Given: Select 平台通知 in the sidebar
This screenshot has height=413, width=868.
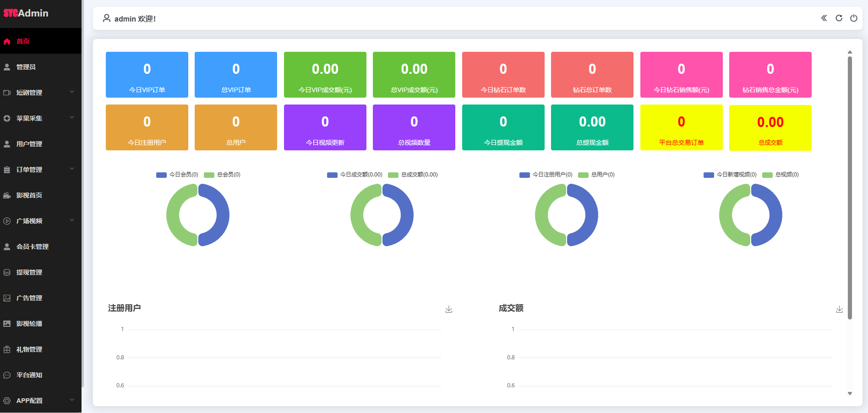Looking at the screenshot, I should tap(29, 375).
